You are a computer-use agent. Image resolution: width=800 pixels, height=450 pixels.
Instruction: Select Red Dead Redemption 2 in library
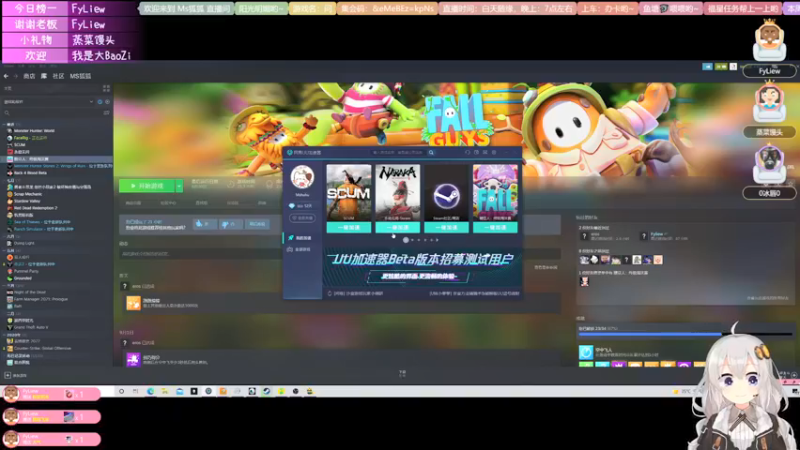click(35, 208)
